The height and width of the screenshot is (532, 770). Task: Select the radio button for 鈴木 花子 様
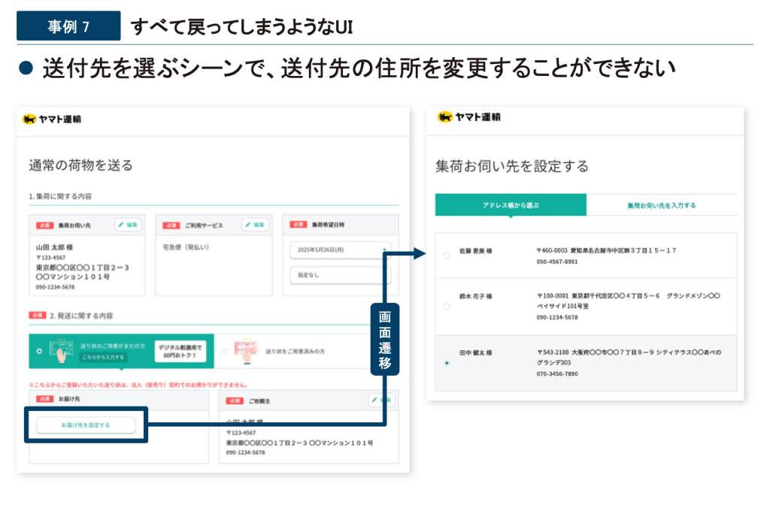[x=447, y=307]
